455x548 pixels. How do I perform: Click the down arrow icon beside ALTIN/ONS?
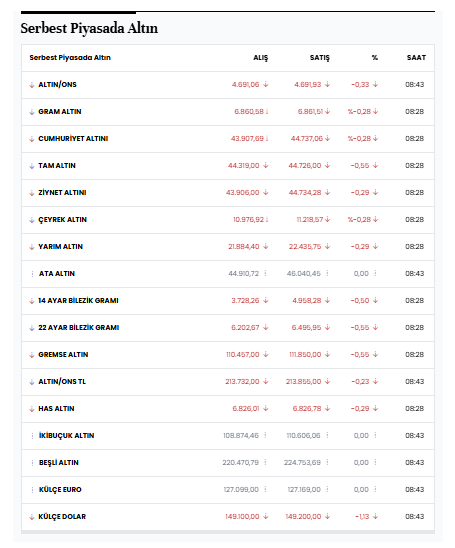pyautogui.click(x=32, y=85)
